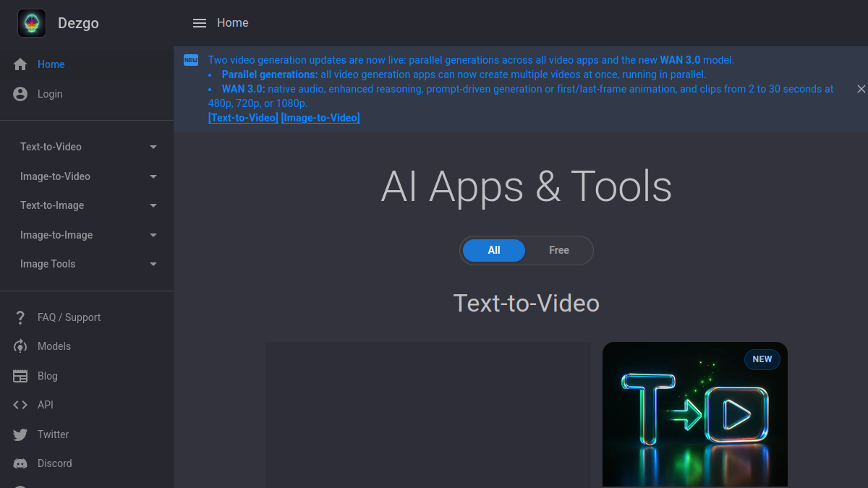Expand the Image Tools sidebar arrow
This screenshot has height=488, width=868.
153,264
